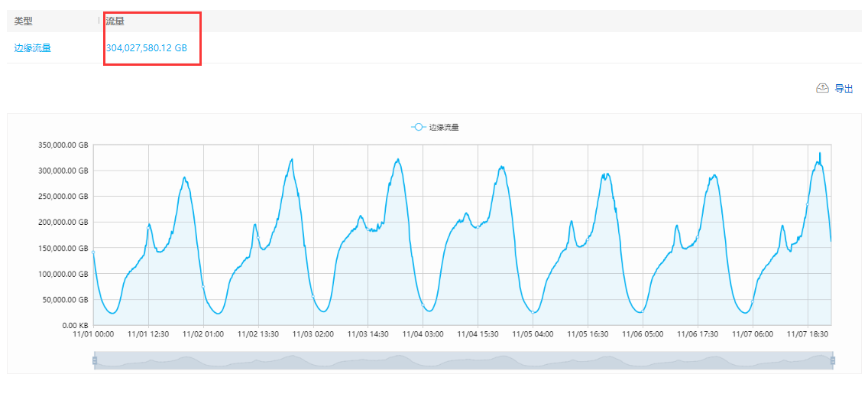Click the 304,027,580.12 GB traffic value
This screenshot has width=868, height=397.
coord(147,48)
